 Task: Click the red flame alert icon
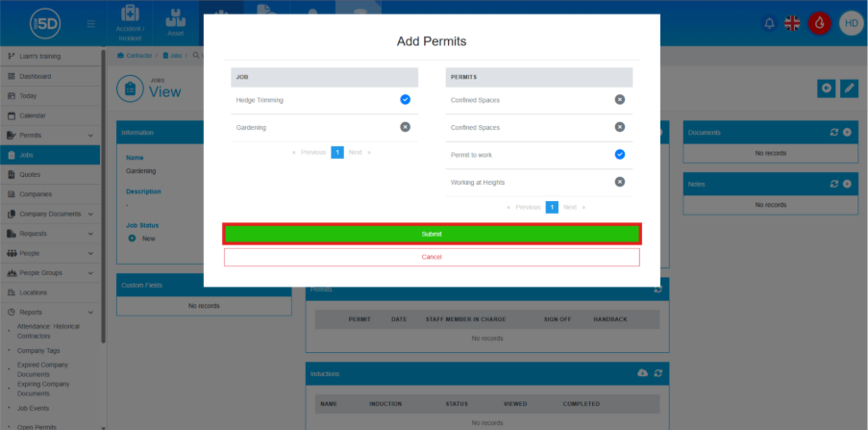819,23
